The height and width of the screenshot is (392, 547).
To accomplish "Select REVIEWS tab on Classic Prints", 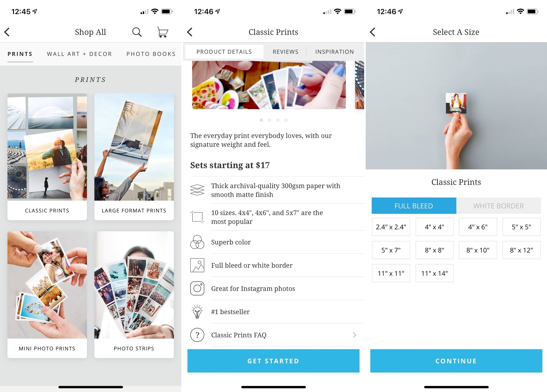I will tap(285, 51).
